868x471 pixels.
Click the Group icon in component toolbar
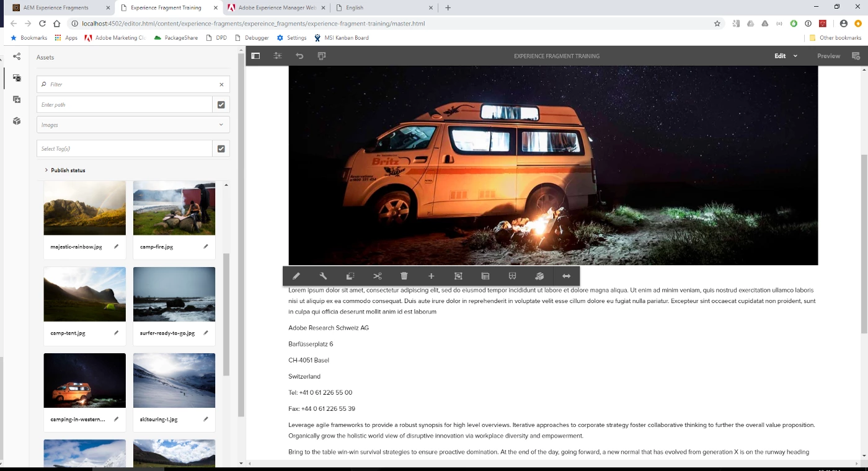458,276
